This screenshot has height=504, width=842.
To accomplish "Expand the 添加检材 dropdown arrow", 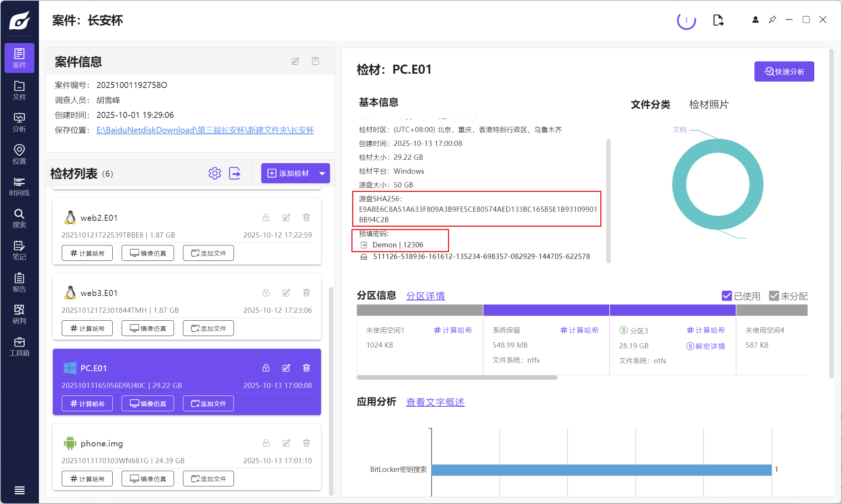I will pos(322,173).
